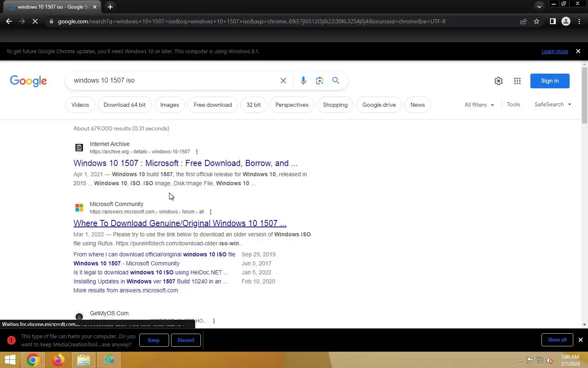Open 'Windows 10 1507 - Microsoft Community' sublink

click(x=127, y=263)
